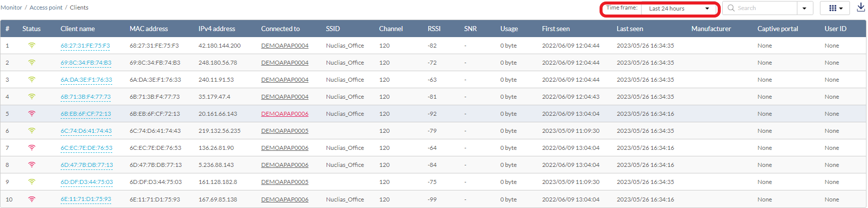Image resolution: width=868 pixels, height=208 pixels.
Task: Click Wi-Fi status icon in row 4
Action: (x=32, y=97)
